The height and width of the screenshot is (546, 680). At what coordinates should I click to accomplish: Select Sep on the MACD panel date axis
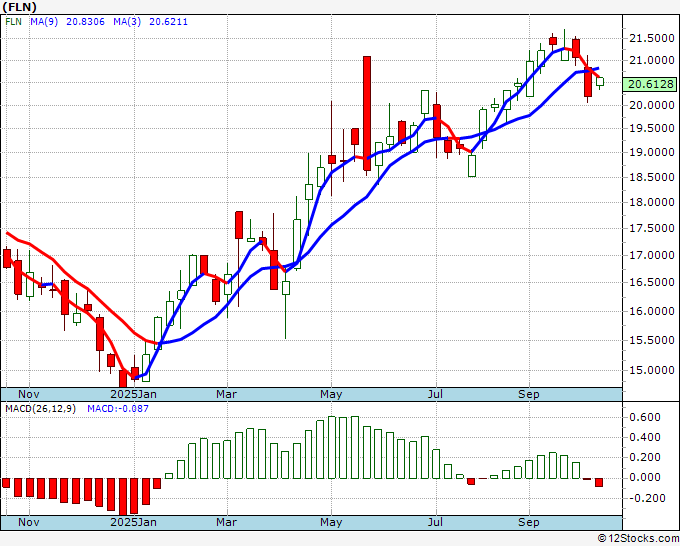tap(529, 522)
